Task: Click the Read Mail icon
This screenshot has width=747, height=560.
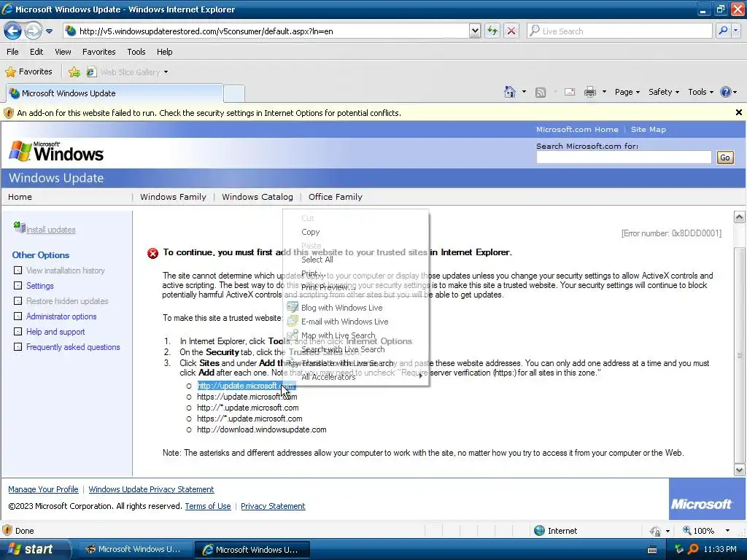Action: tap(570, 92)
